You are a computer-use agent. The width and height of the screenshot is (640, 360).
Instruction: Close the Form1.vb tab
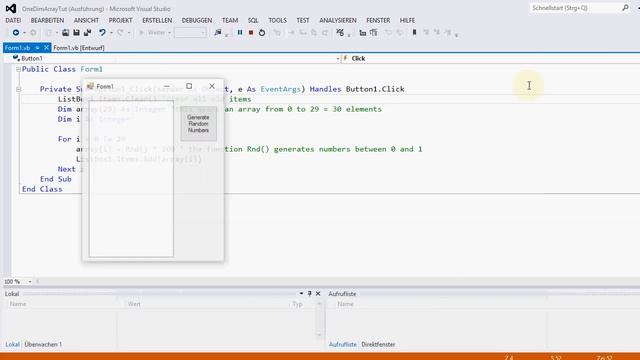[x=47, y=48]
